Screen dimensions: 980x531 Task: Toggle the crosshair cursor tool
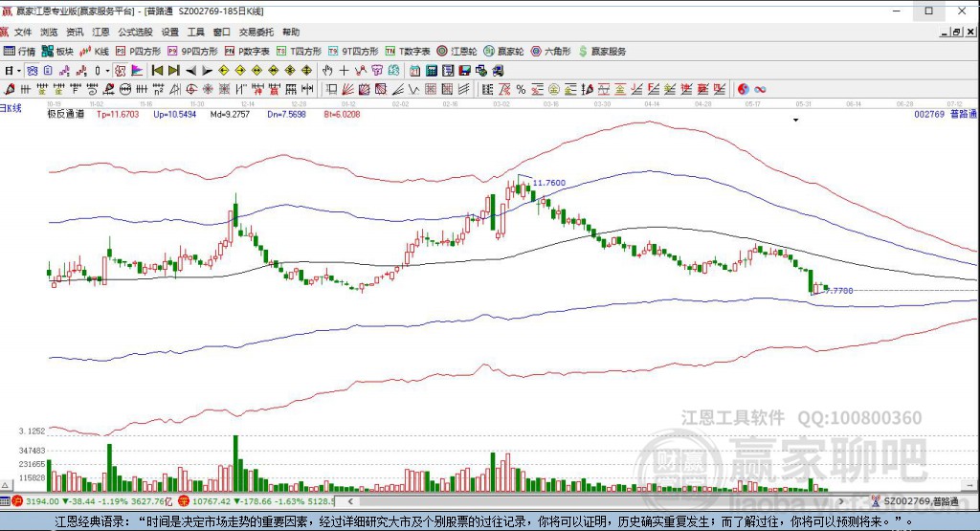click(x=344, y=71)
